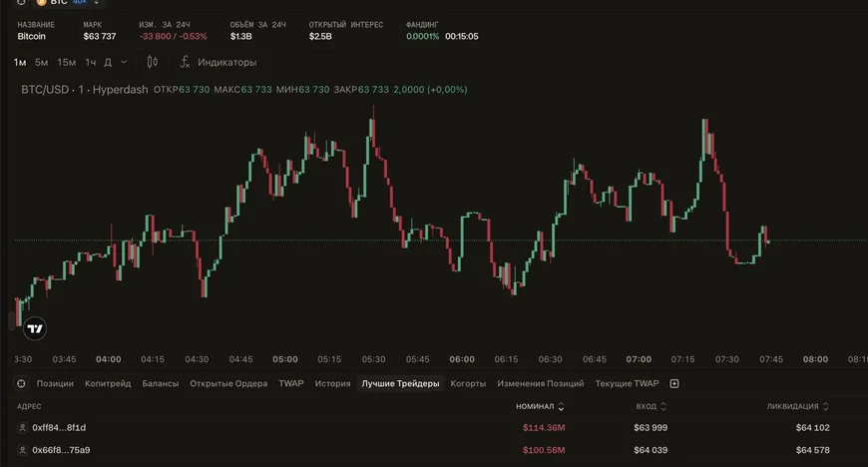Viewport: 868px width, 467px height.
Task: Click the $1.3B 24h volume value
Action: pyautogui.click(x=240, y=37)
